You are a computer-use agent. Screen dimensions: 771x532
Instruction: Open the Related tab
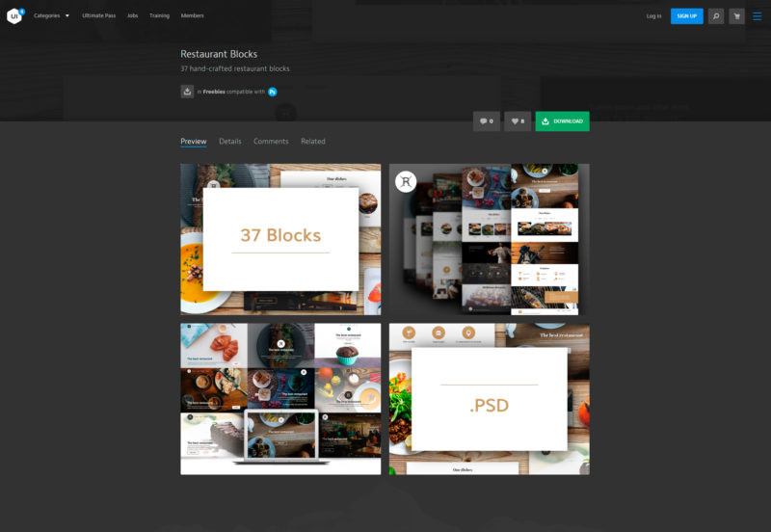[313, 142]
